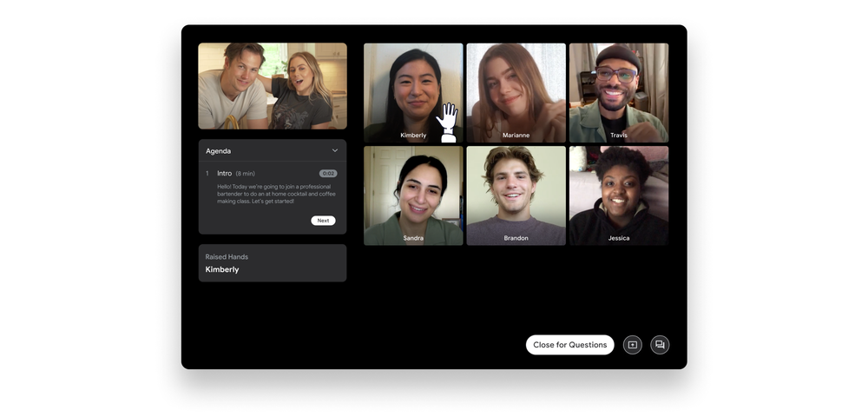Select Marianne's video tile
This screenshot has width=868, height=417.
516,92
